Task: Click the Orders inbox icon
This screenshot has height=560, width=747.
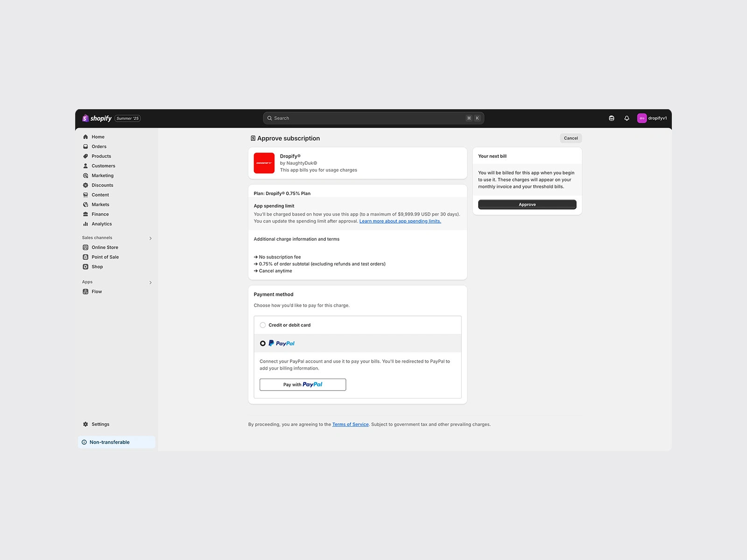Action: (x=85, y=147)
